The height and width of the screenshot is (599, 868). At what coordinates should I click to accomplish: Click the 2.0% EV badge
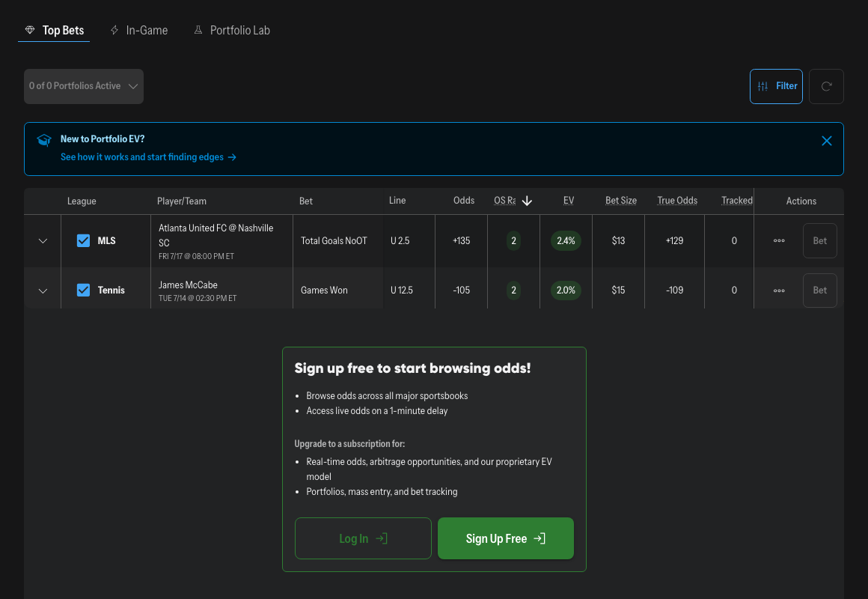coord(566,290)
